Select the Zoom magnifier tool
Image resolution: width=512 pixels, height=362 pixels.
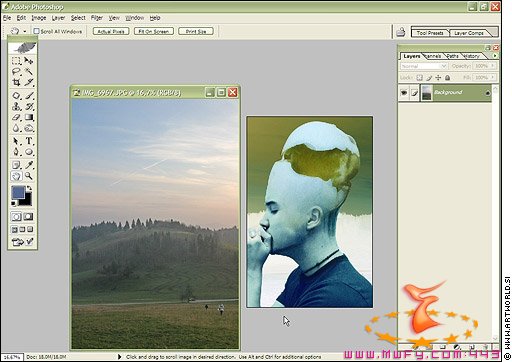29,176
